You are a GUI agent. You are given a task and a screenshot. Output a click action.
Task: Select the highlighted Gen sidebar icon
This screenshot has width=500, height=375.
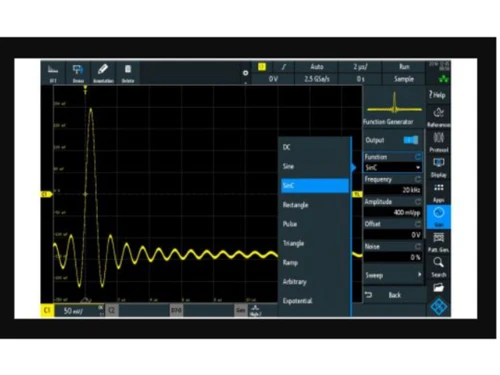coord(439,217)
